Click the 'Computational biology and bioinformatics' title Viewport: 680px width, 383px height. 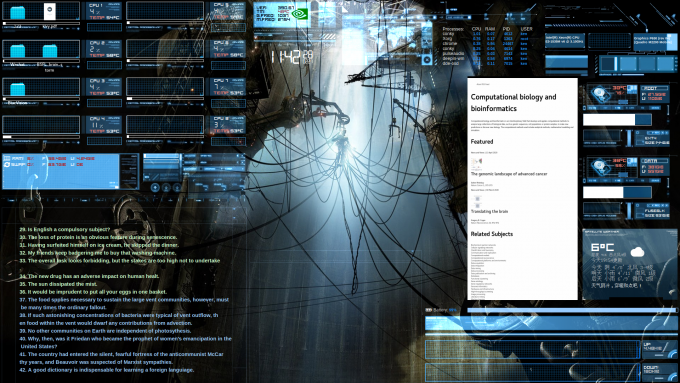point(513,103)
